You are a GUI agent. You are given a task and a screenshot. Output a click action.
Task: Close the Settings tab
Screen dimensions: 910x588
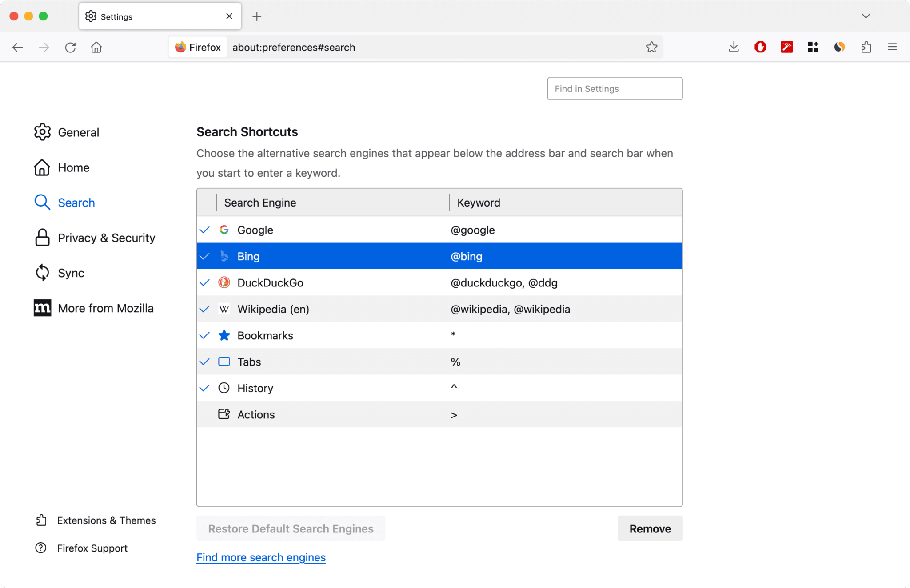pos(229,16)
